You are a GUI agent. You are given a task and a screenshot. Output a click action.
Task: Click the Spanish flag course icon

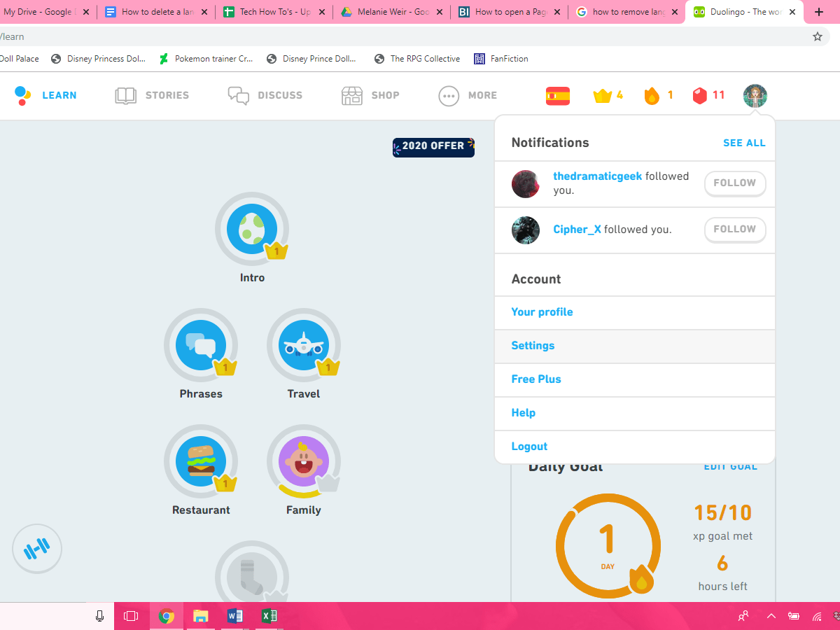(558, 96)
